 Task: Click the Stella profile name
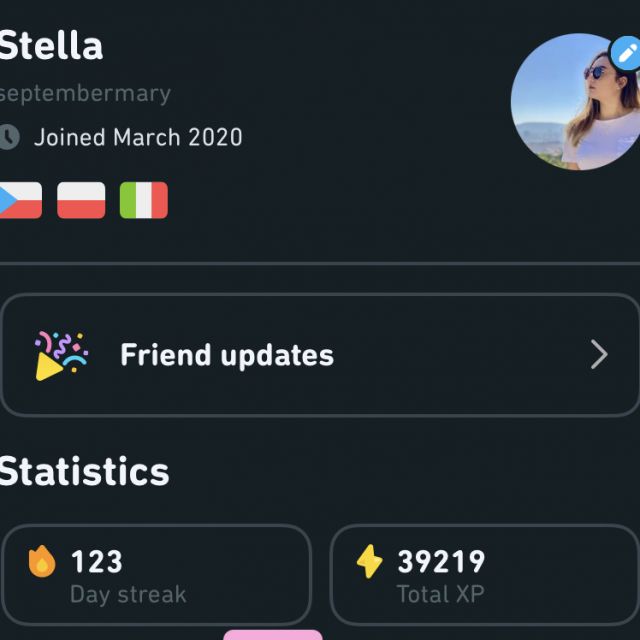[x=51, y=45]
